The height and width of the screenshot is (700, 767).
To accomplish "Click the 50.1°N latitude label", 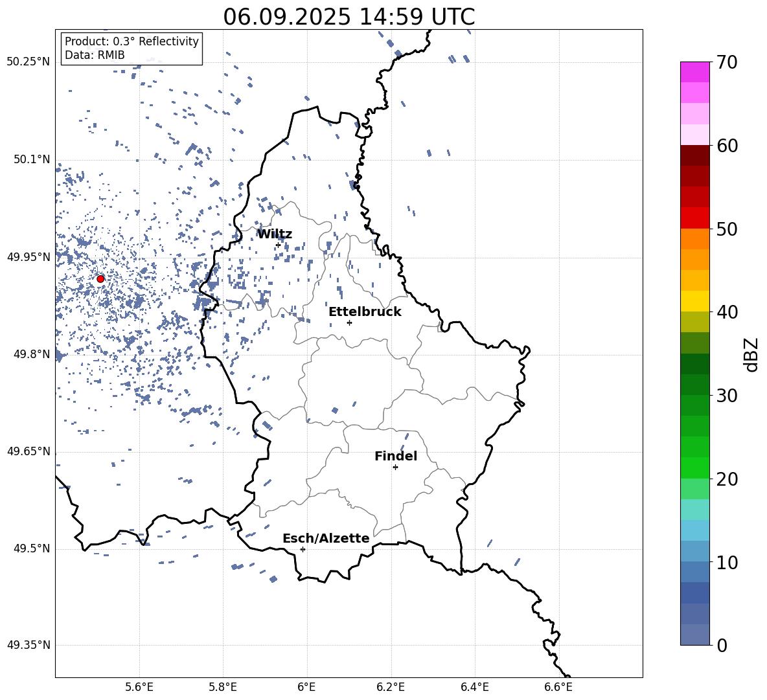I will (32, 159).
